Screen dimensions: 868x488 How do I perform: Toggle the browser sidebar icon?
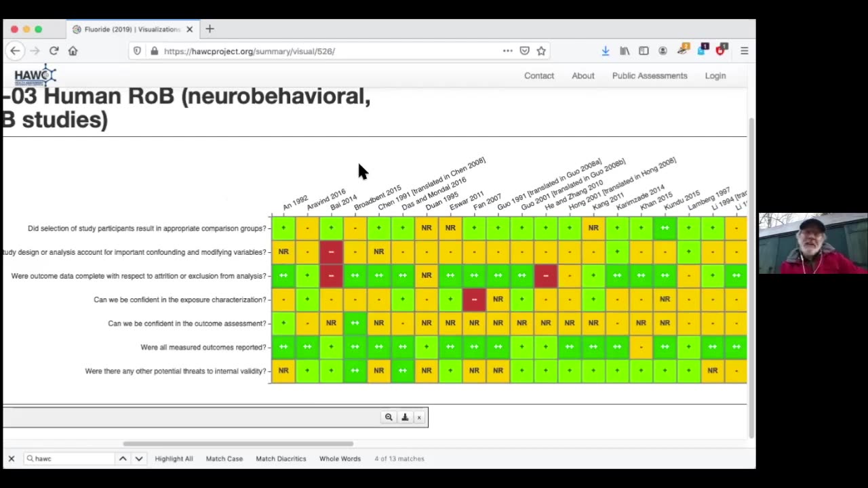[644, 51]
